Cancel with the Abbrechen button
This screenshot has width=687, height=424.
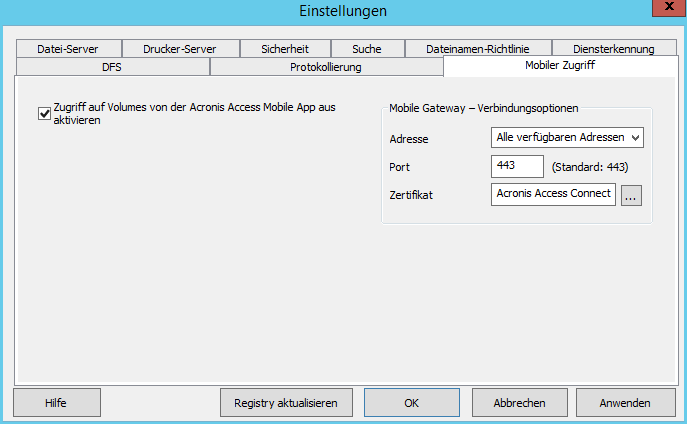(520, 403)
